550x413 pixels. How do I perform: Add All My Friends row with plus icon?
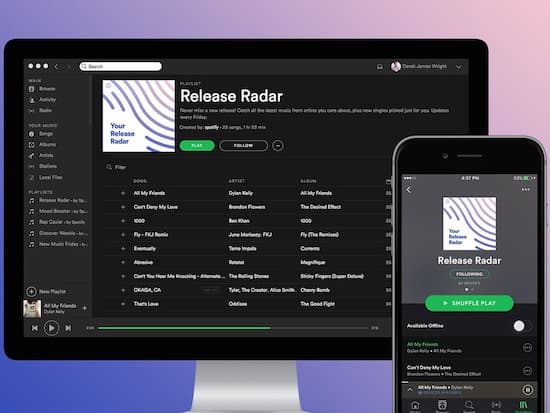click(123, 193)
